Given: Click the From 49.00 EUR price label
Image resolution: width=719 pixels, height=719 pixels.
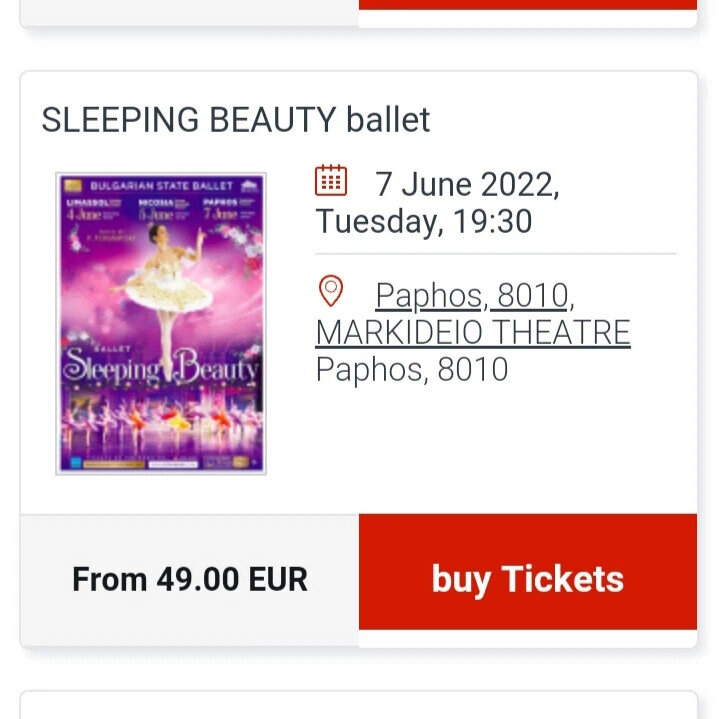Looking at the screenshot, I should (x=190, y=579).
